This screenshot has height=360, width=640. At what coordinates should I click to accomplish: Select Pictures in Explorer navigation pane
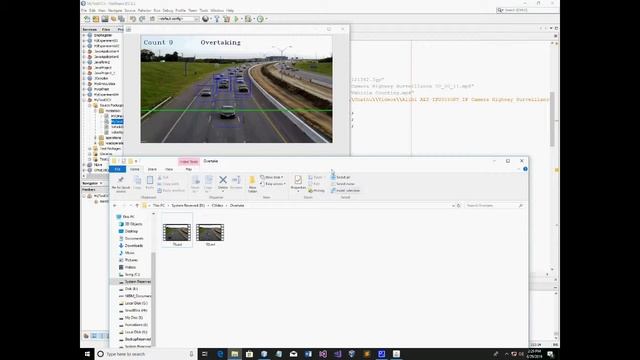tap(131, 260)
